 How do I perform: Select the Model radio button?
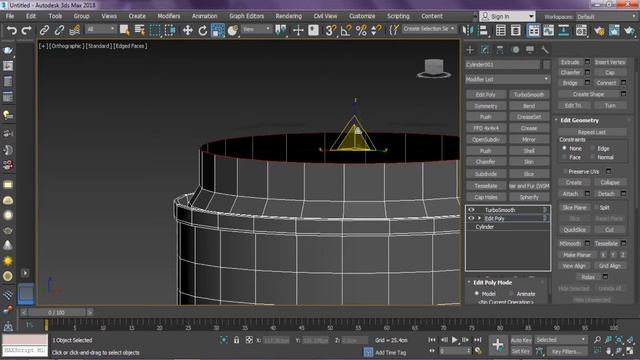point(476,293)
